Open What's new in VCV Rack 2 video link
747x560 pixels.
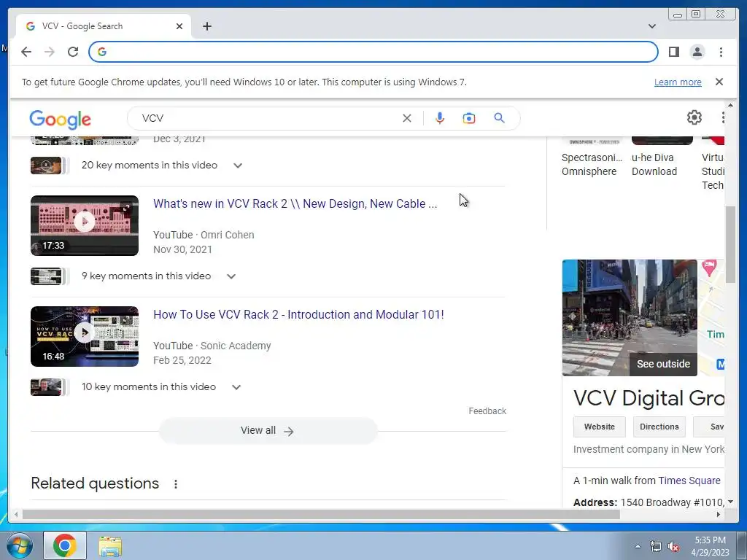click(295, 204)
